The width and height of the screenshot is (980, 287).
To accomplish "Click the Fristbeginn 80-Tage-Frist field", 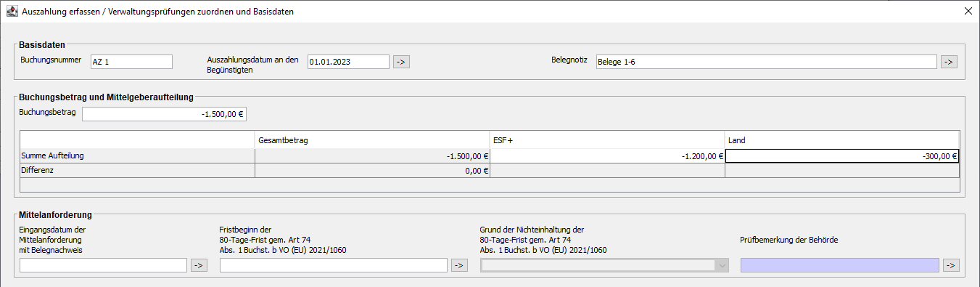I will [334, 265].
